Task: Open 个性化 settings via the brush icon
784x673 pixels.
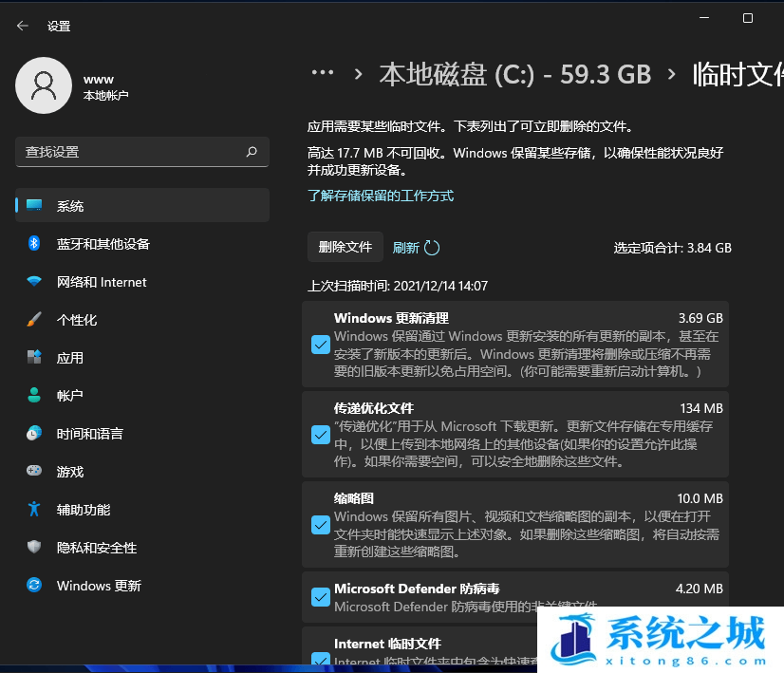Action: (x=35, y=320)
